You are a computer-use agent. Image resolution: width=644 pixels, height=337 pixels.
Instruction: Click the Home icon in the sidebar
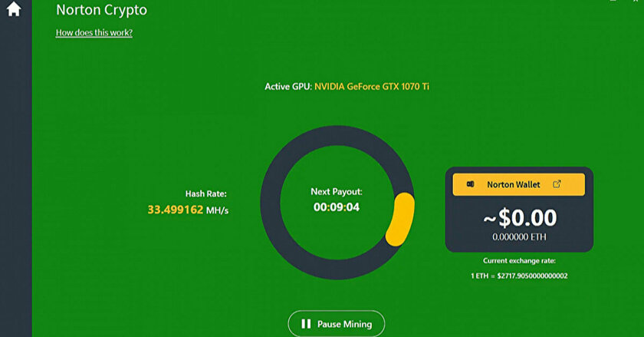click(x=14, y=11)
